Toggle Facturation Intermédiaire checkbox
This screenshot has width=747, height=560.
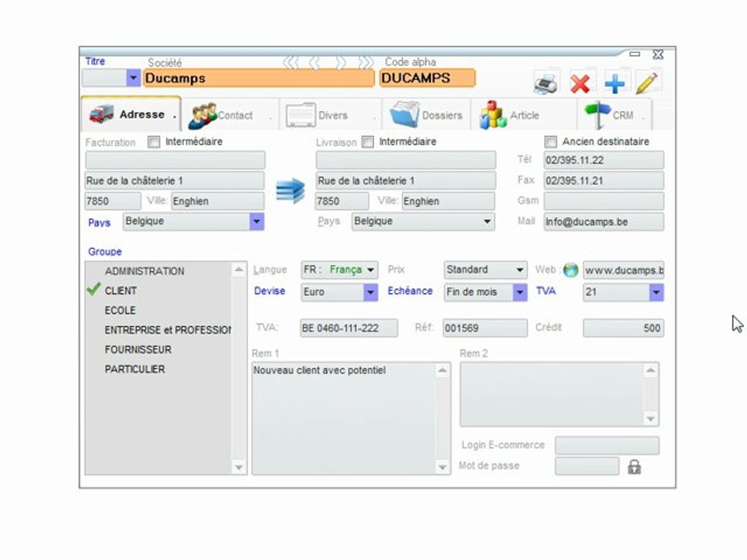pos(153,142)
